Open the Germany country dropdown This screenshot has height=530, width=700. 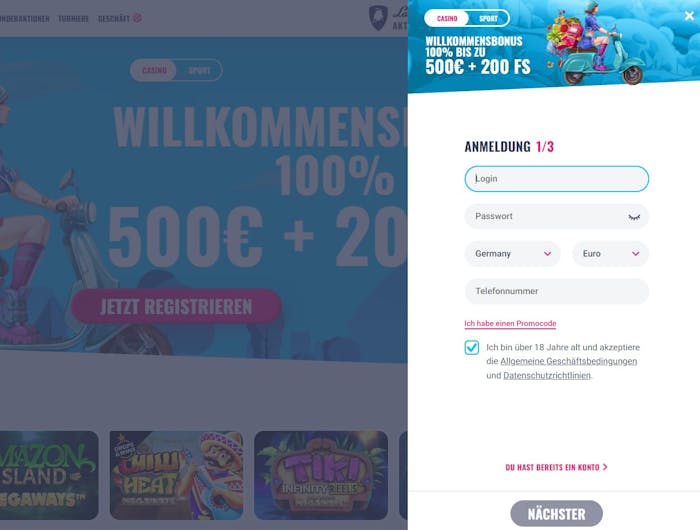pos(512,254)
